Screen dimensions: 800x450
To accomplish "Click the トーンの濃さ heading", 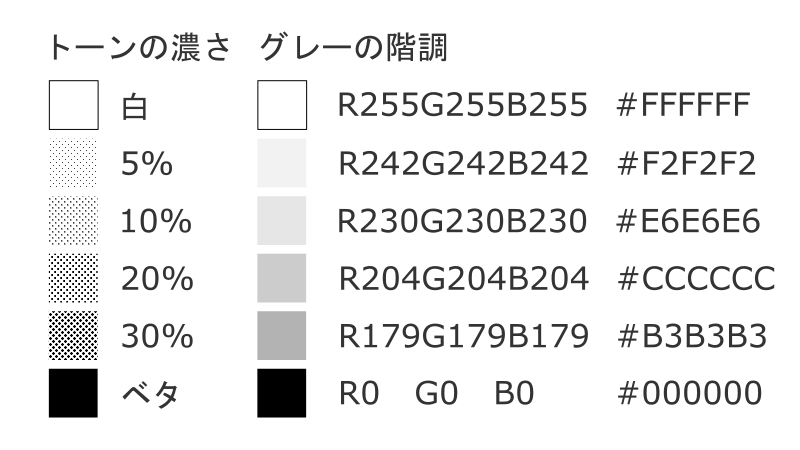I will (x=140, y=47).
